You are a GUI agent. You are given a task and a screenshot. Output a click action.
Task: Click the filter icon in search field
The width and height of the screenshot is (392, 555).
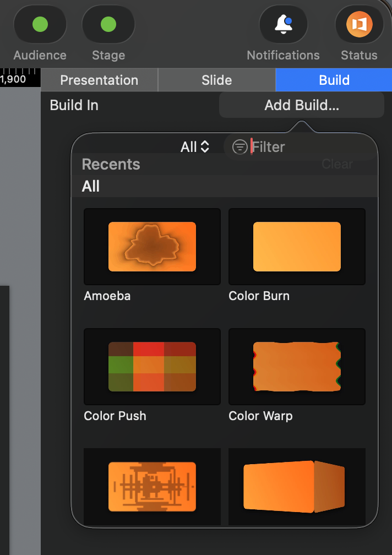(x=239, y=147)
